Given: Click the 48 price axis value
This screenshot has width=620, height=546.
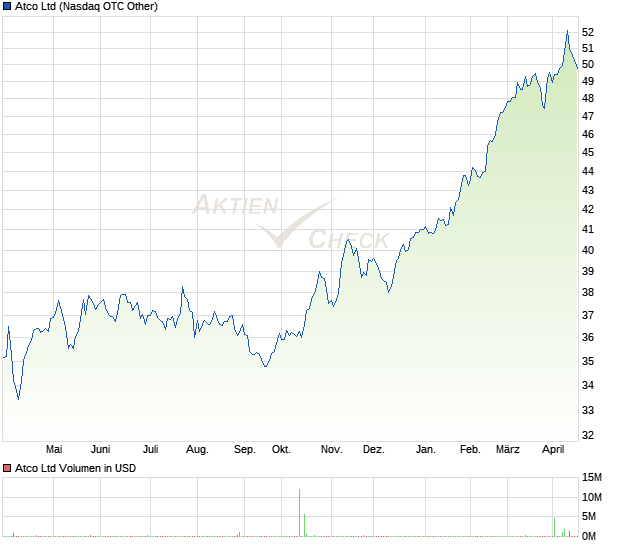Looking at the screenshot, I should [x=588, y=98].
